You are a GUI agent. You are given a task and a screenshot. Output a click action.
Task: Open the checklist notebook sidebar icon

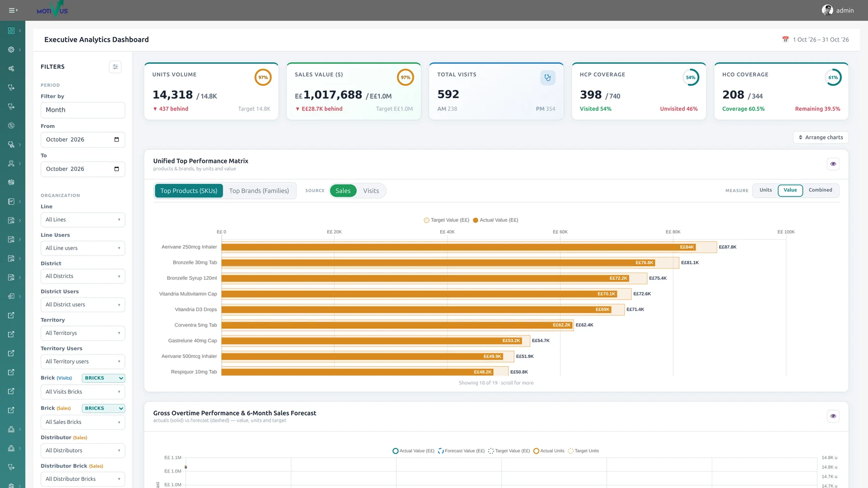coord(11,202)
